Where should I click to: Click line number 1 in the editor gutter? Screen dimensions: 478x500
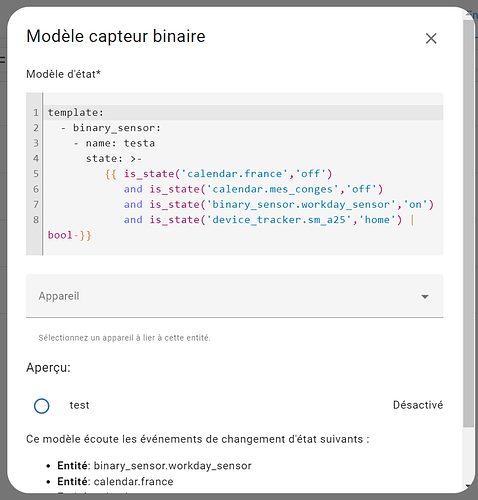pyautogui.click(x=36, y=113)
